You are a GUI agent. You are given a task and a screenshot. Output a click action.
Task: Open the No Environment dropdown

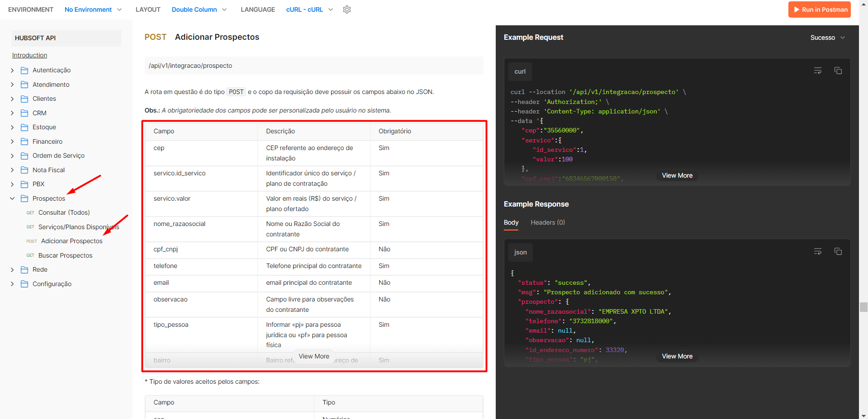coord(93,9)
